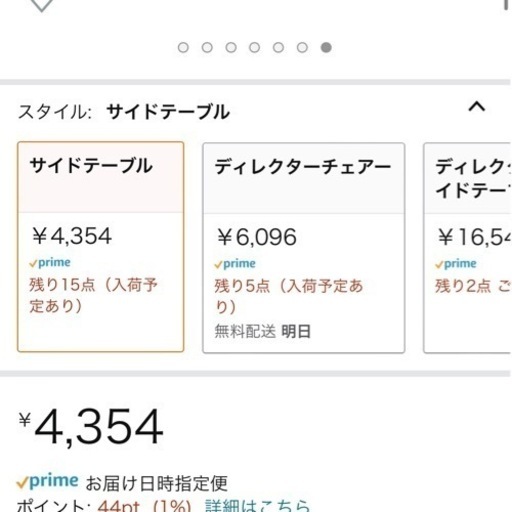Collapse the スタイル section chevron
The image size is (512, 512).
tap(477, 107)
